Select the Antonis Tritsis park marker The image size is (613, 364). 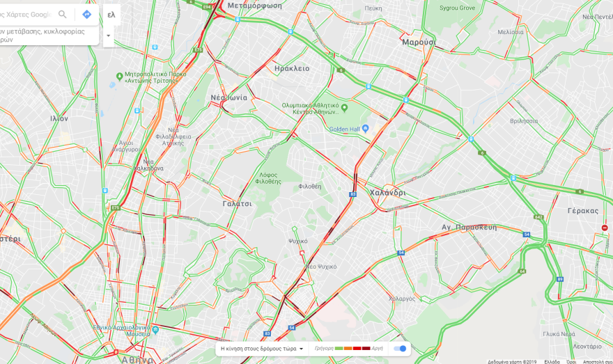120,76
